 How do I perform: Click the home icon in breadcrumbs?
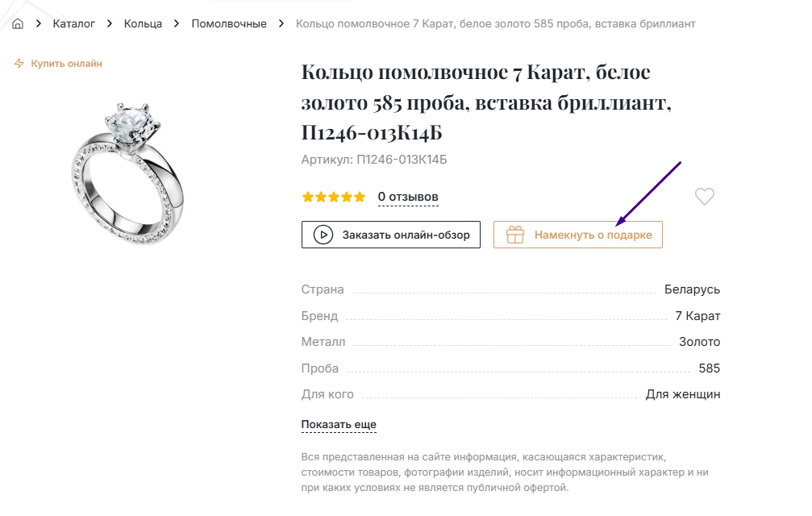tap(17, 24)
